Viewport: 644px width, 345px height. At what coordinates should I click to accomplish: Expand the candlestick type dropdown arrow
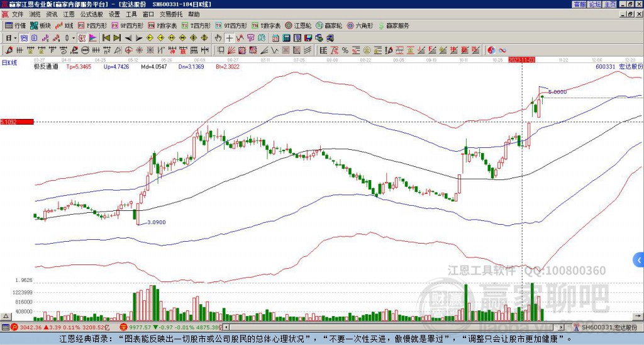point(74,38)
